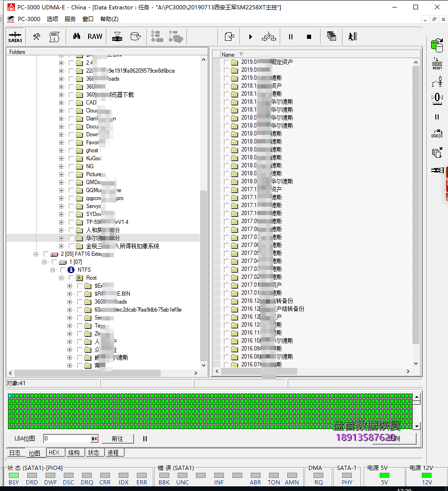448x491 pixels.
Task: Switch to the 日志 tab
Action: [15, 453]
